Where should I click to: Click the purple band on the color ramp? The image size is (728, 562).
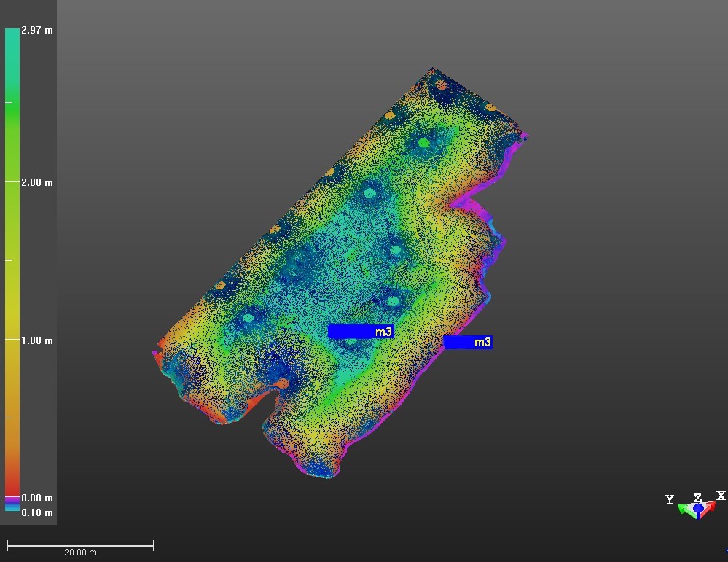pos(12,500)
